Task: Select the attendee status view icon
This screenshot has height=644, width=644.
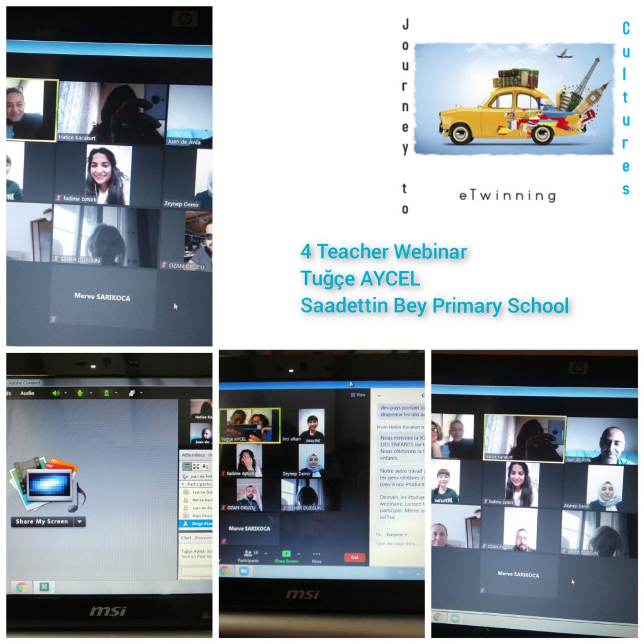Action: coord(206,466)
